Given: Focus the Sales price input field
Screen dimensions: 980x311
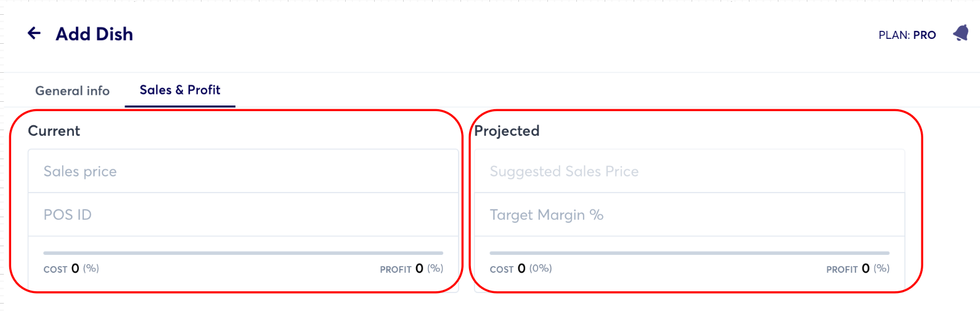Looking at the screenshot, I should (x=243, y=172).
